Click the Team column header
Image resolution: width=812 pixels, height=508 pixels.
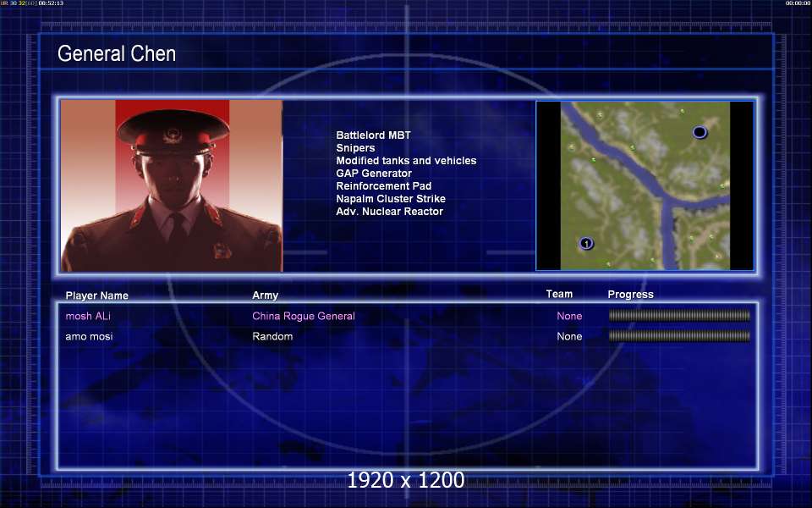tap(559, 294)
